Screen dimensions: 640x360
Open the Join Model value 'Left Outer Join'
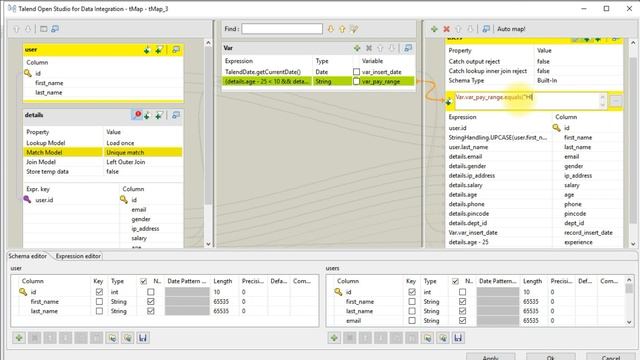(x=142, y=162)
